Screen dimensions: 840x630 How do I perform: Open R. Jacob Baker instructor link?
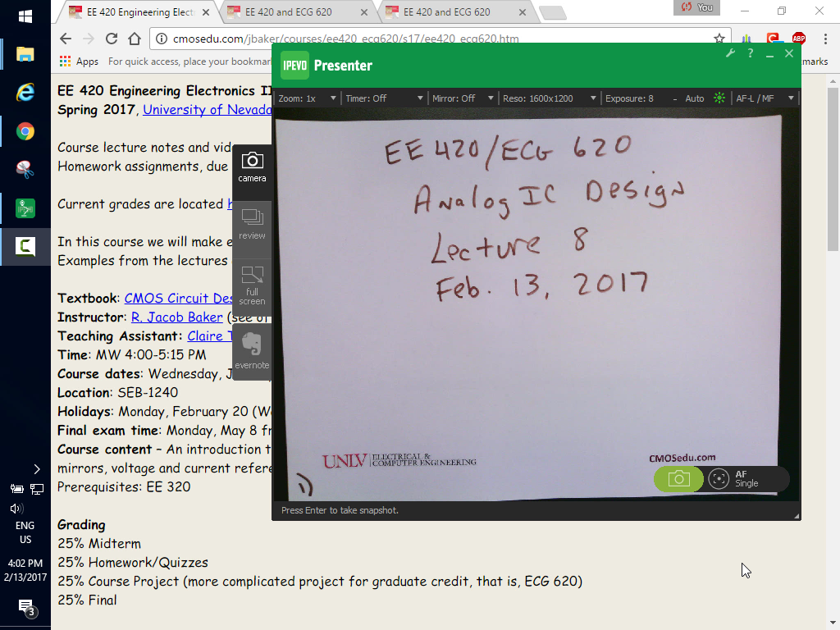[177, 317]
